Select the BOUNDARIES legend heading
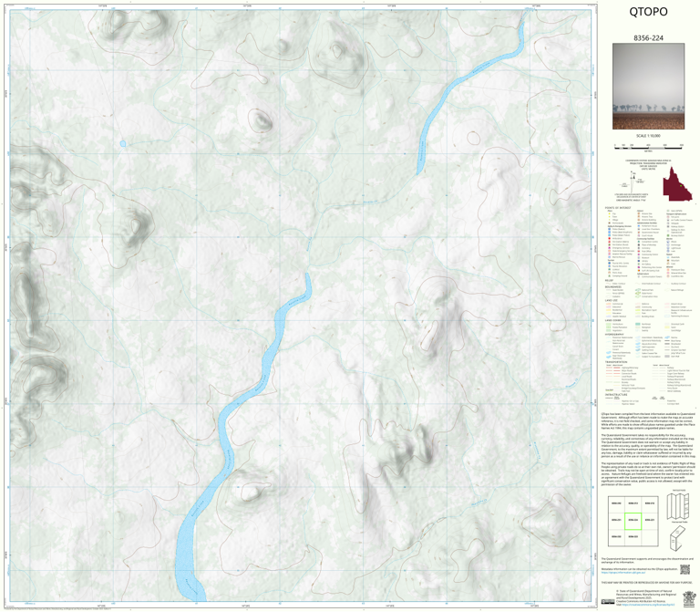 pos(612,286)
